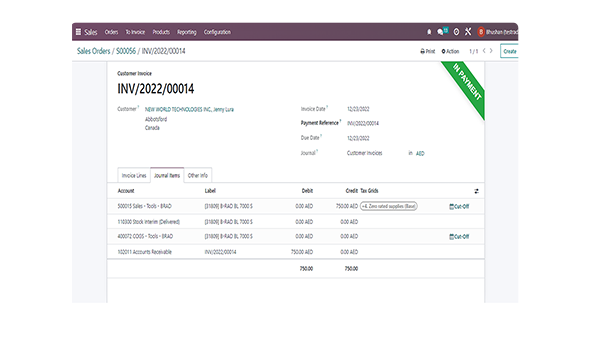Image resolution: width=590 pixels, height=360 pixels.
Task: Open the apps grid menu icon
Action: 78,32
